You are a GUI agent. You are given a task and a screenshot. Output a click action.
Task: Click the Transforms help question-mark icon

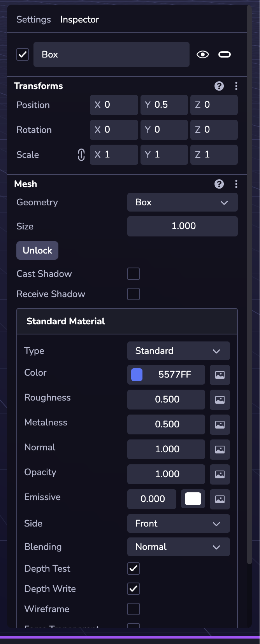(x=219, y=86)
